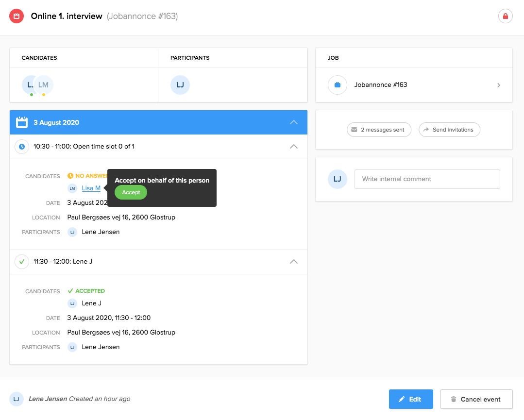Click the 2 messages sent button

point(379,130)
